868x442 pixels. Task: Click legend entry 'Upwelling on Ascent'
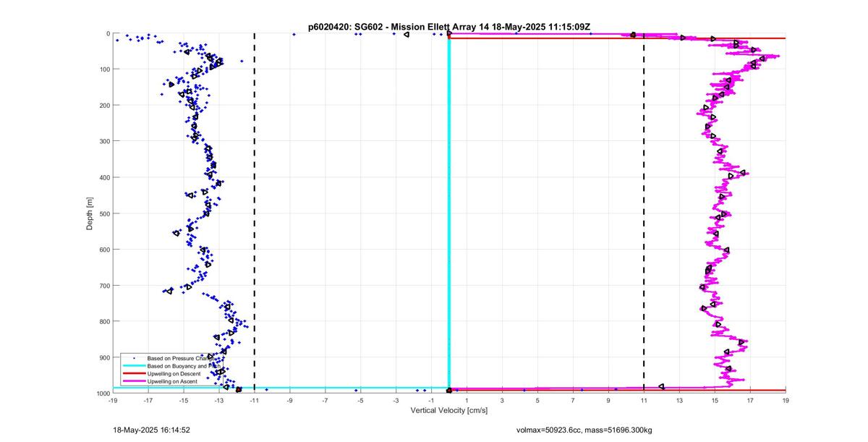coord(172,381)
